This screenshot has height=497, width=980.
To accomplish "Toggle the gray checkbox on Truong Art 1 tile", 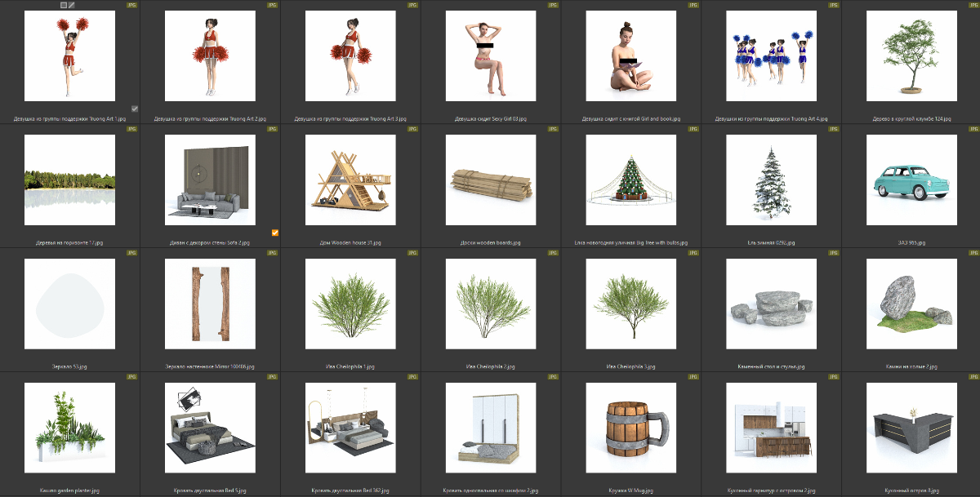I will click(135, 109).
